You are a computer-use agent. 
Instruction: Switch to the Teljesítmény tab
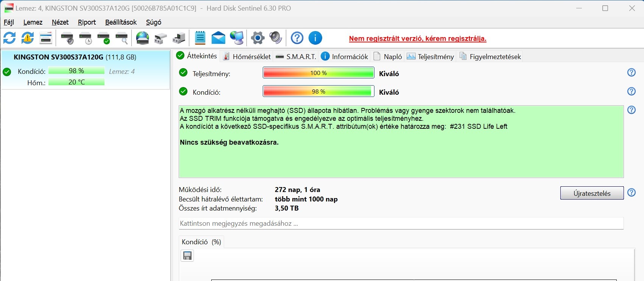pyautogui.click(x=430, y=56)
